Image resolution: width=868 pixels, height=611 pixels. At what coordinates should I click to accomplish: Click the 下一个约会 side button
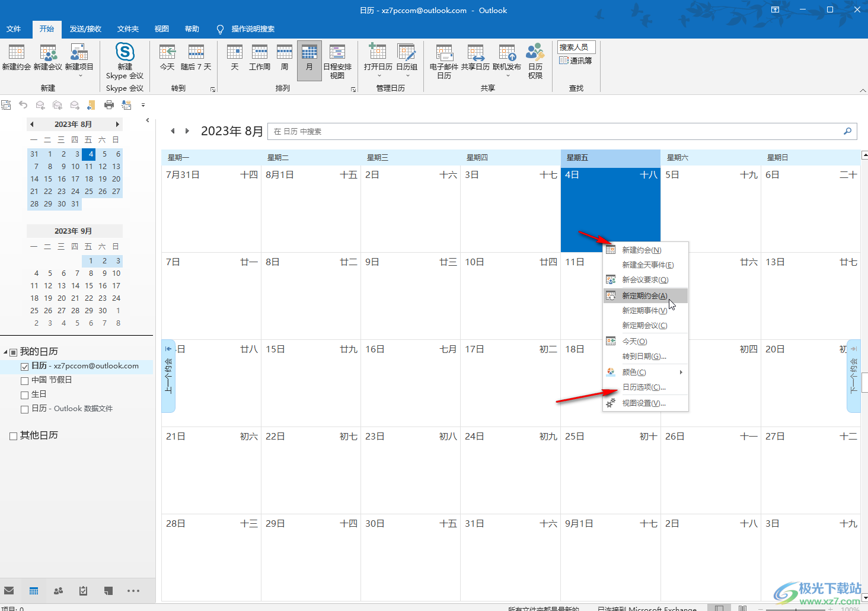[854, 376]
